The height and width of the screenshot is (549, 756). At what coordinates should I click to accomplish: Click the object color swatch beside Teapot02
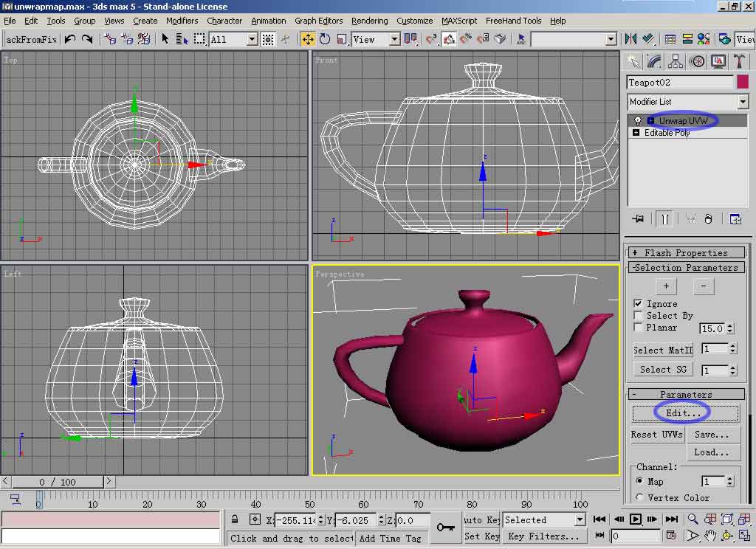tap(742, 83)
